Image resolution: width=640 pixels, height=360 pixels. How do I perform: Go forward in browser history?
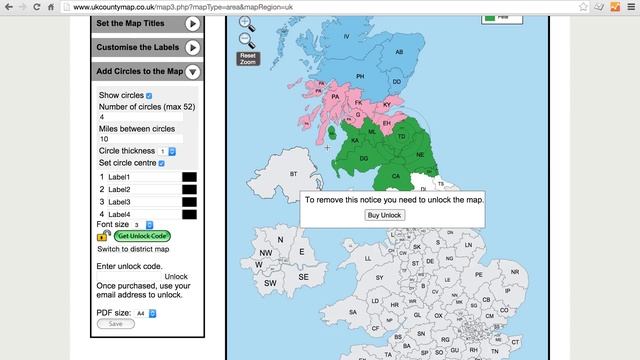(22, 7)
